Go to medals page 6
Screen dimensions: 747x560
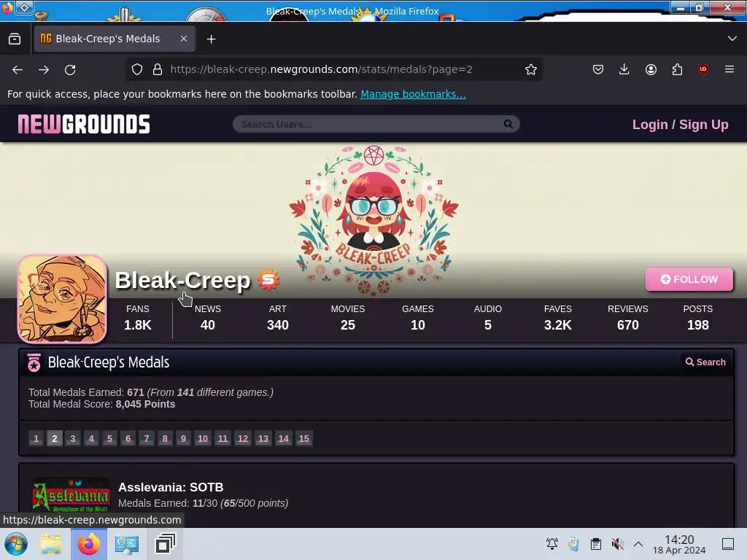click(x=128, y=438)
